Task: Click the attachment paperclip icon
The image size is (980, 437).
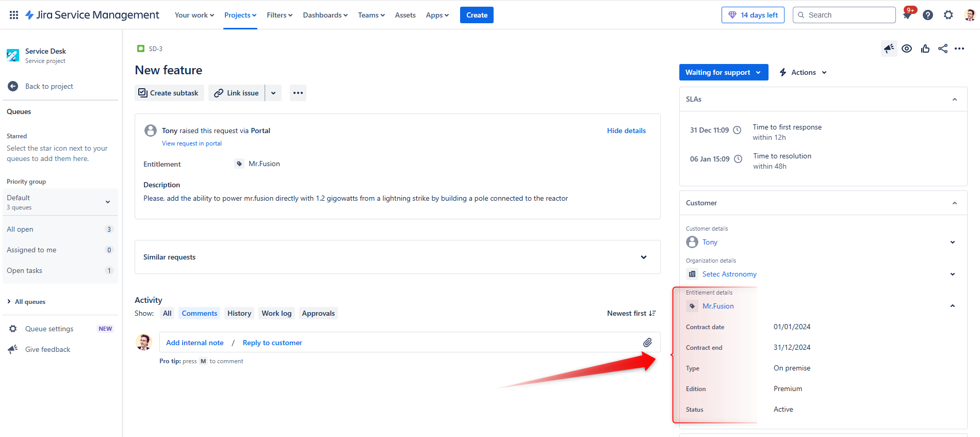Action: click(x=648, y=342)
